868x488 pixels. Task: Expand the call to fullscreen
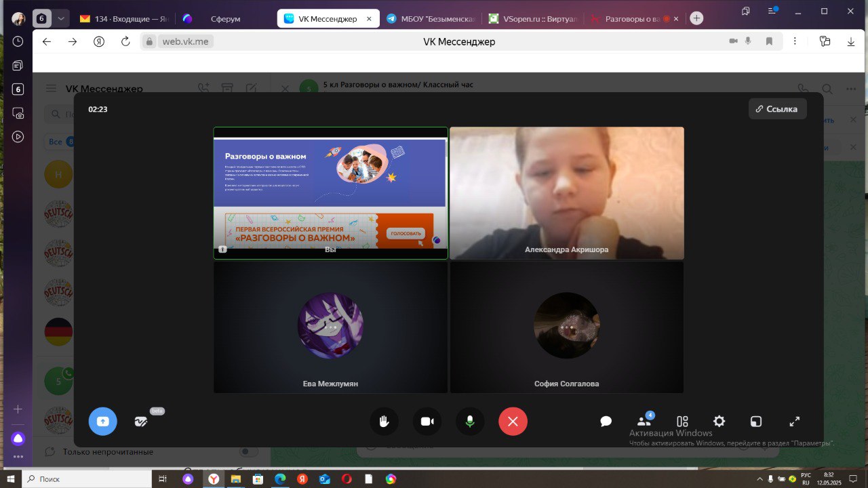pyautogui.click(x=795, y=422)
